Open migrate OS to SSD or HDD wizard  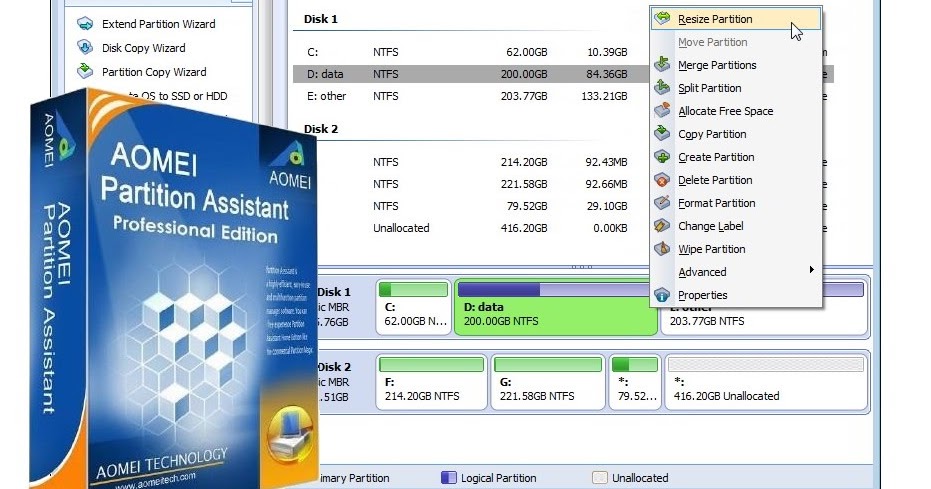178,96
